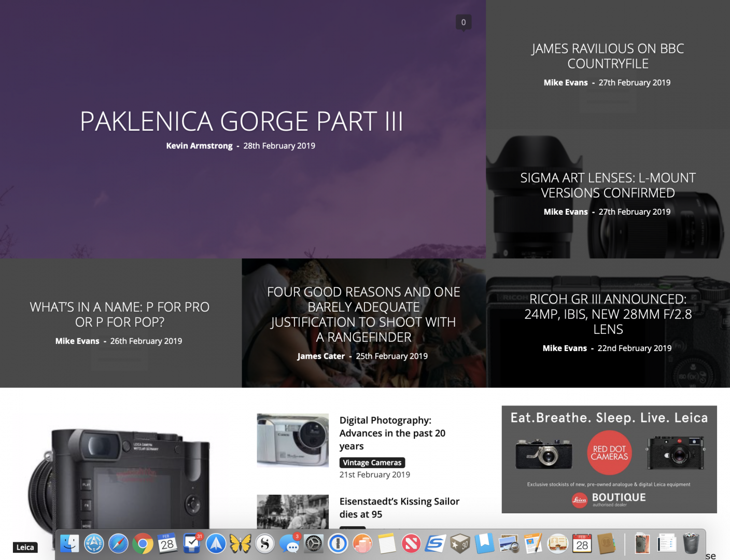
Task: Launch 1Password from the dock
Action: pyautogui.click(x=338, y=543)
